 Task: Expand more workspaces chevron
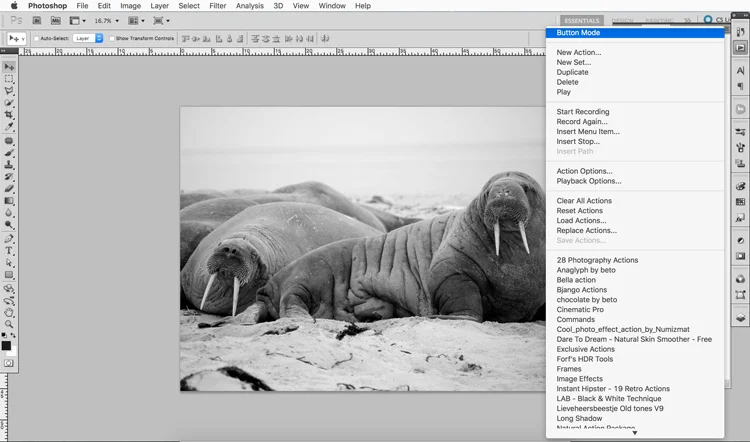click(x=687, y=21)
